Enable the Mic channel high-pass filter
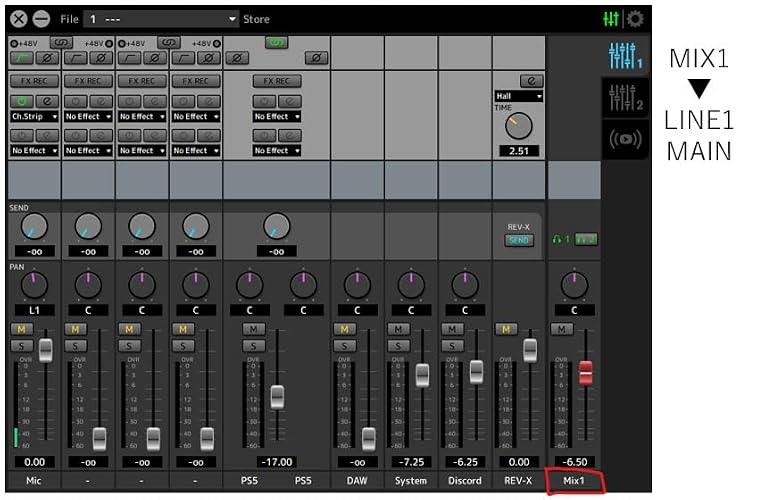 (22, 58)
